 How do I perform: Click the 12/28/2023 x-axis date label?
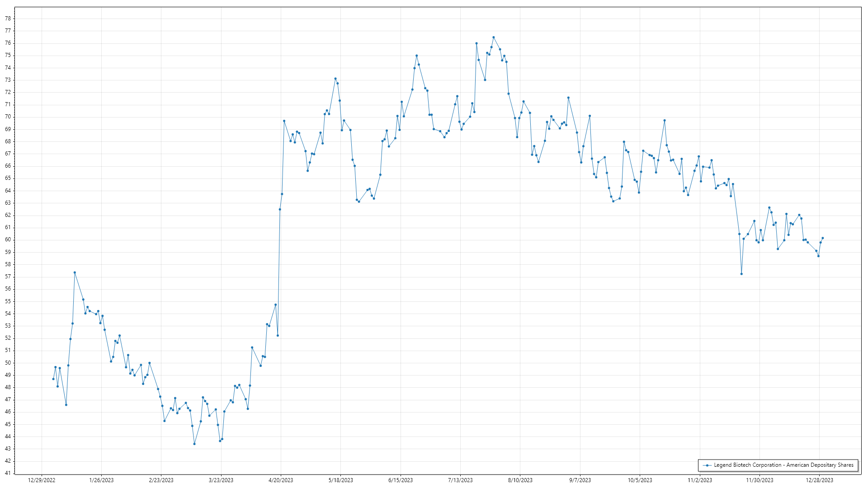click(x=819, y=480)
